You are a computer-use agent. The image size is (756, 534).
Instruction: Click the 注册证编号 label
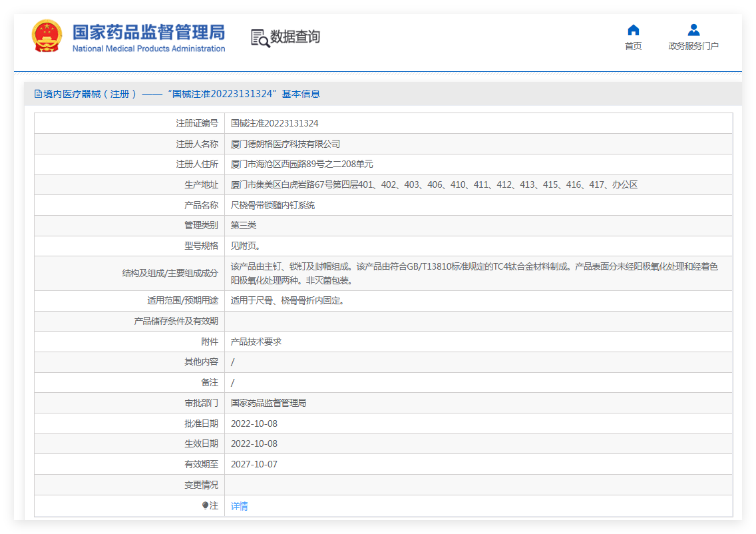197,123
